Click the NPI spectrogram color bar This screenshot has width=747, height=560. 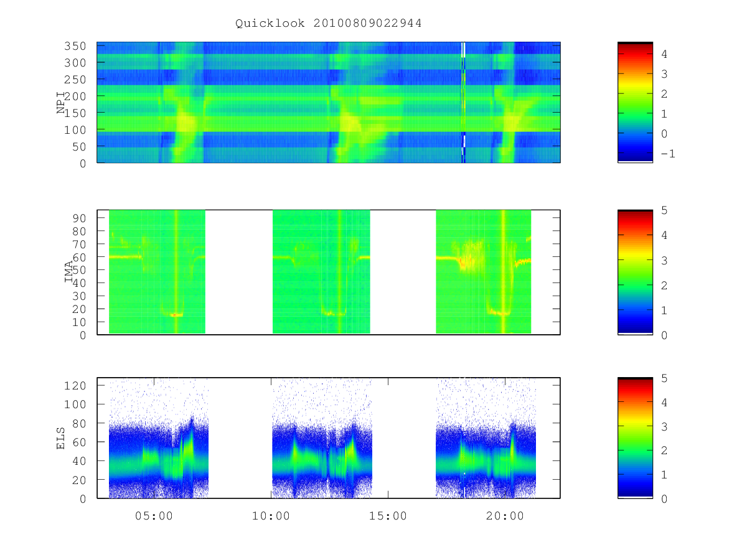(x=635, y=102)
